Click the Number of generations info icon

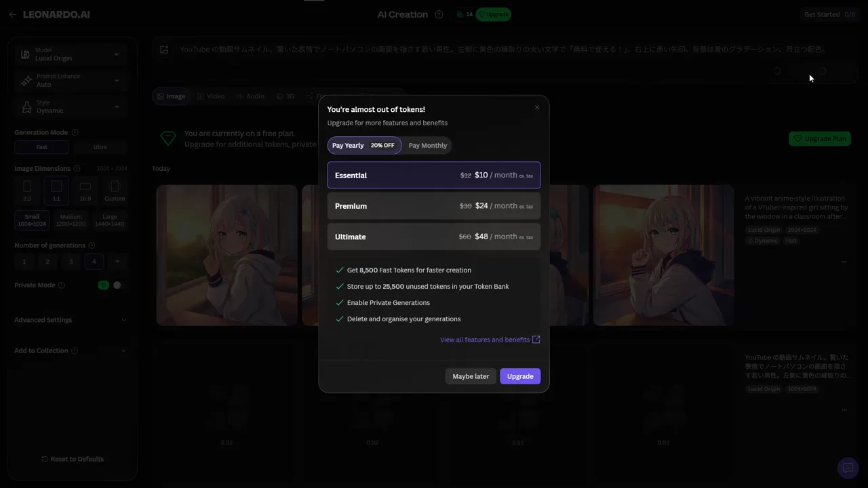[x=92, y=245]
